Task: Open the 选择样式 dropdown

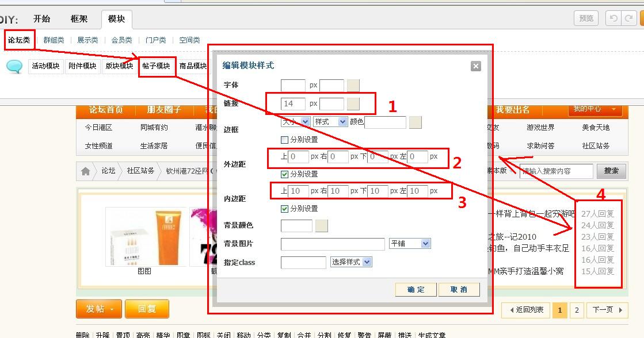Action: [x=351, y=262]
